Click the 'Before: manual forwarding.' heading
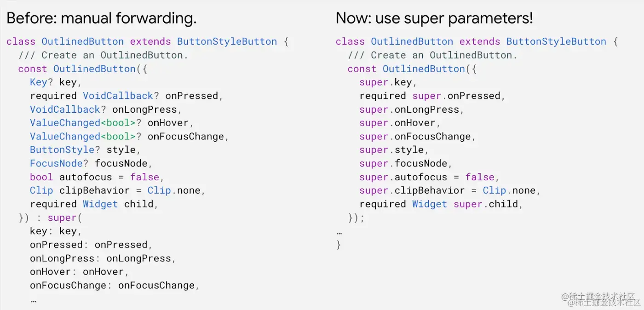This screenshot has width=644, height=310. coord(102,18)
